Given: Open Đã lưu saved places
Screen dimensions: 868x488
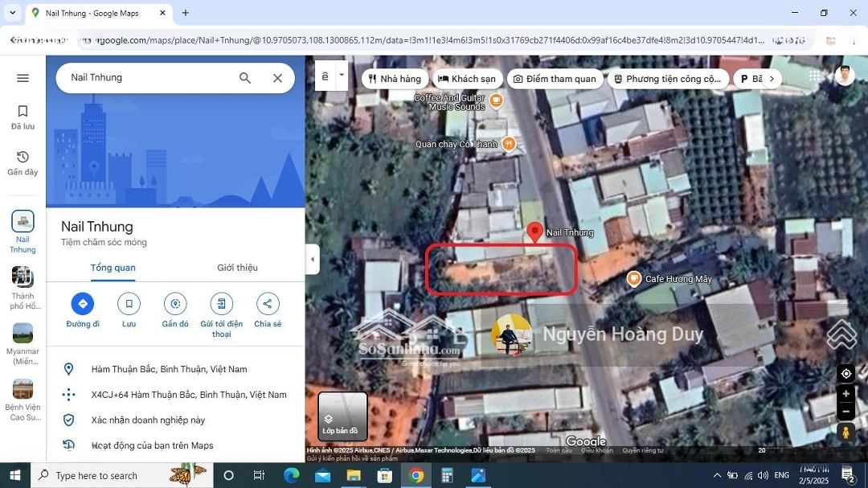Looking at the screenshot, I should (23, 117).
